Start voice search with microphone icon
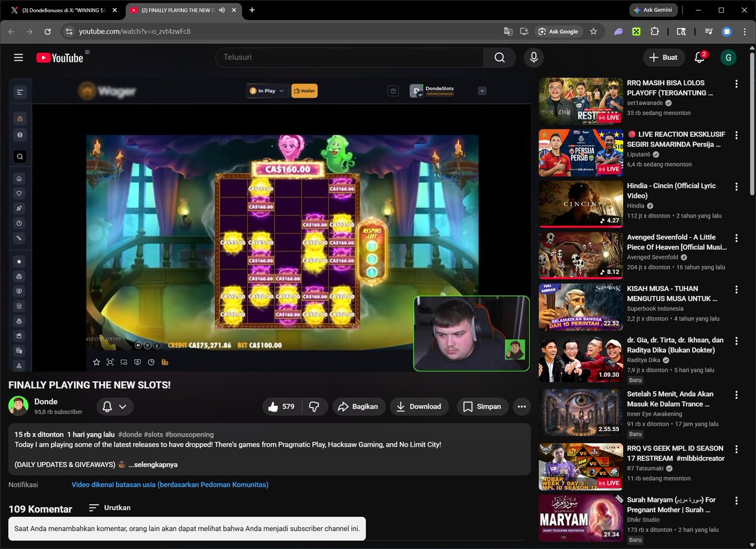This screenshot has height=549, width=756. pos(533,57)
